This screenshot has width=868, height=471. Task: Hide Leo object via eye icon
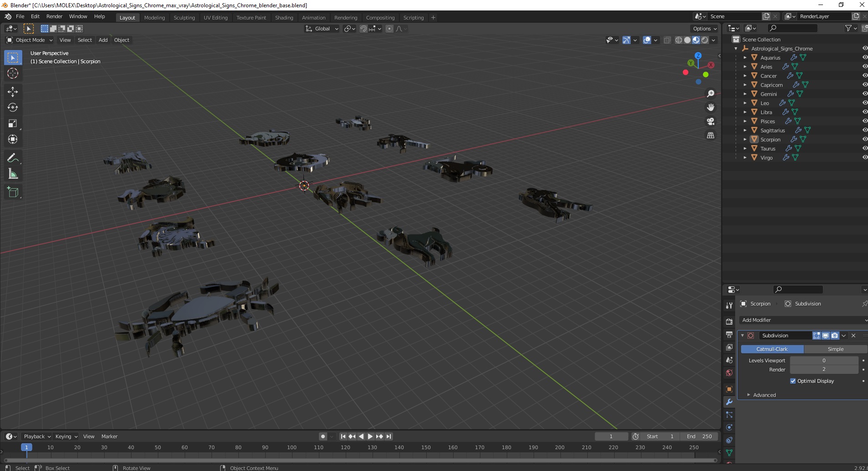[865, 103]
